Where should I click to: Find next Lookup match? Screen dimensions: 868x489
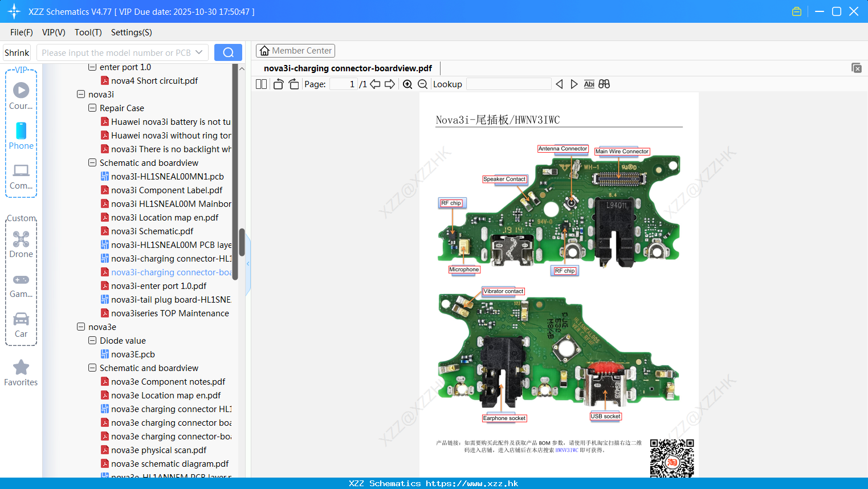pyautogui.click(x=574, y=84)
